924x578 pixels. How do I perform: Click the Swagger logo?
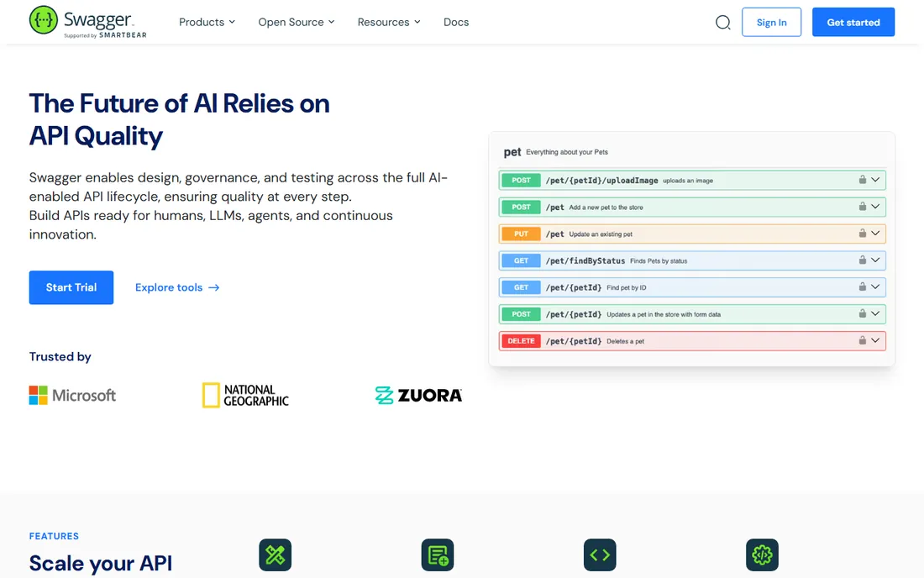(x=88, y=22)
